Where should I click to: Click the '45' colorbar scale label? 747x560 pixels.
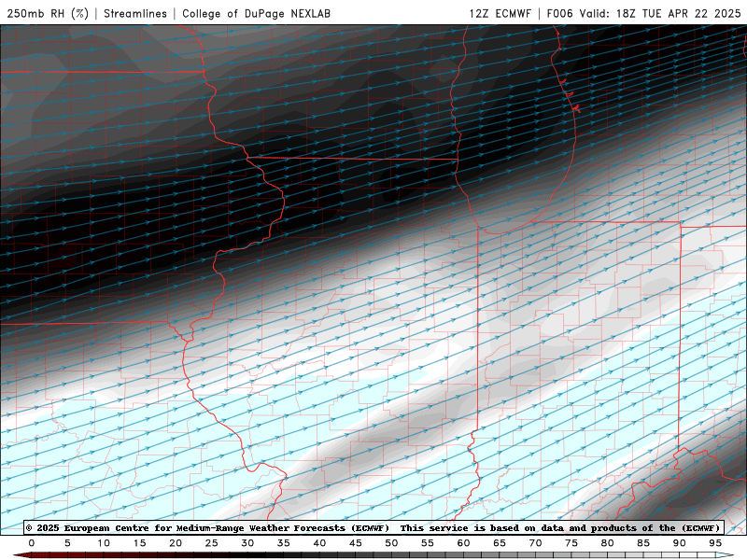[x=356, y=543]
